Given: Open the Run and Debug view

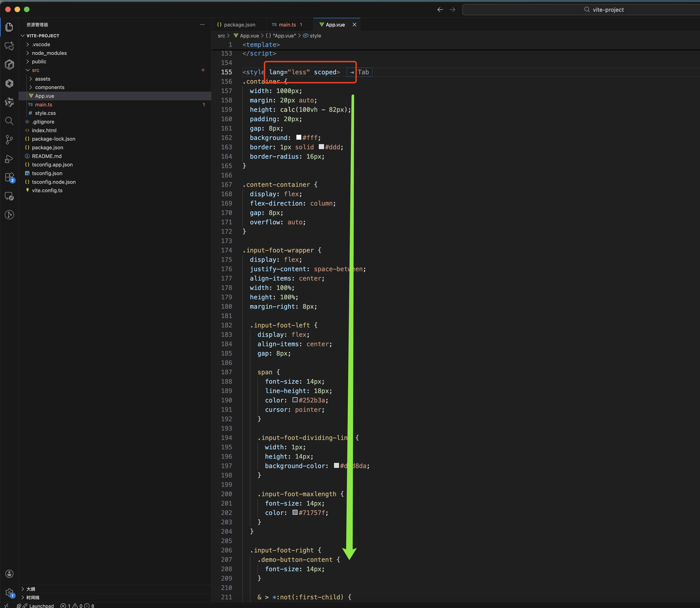Looking at the screenshot, I should [x=9, y=159].
